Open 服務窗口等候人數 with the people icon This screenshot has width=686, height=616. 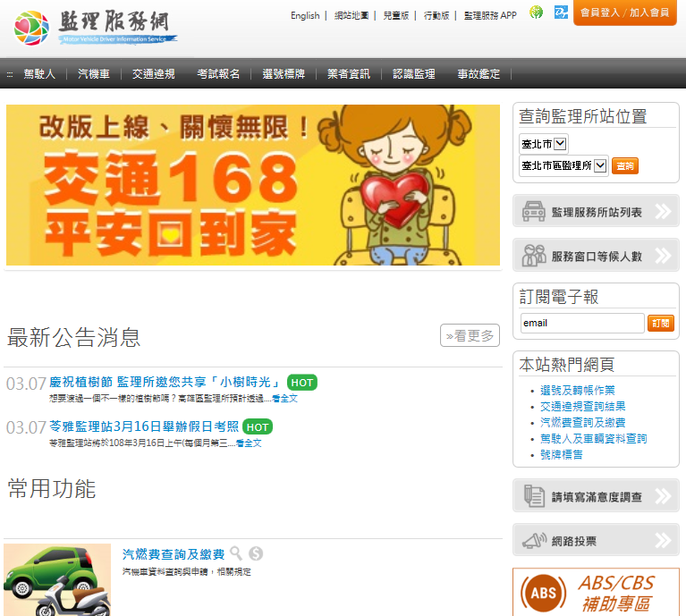tap(596, 256)
